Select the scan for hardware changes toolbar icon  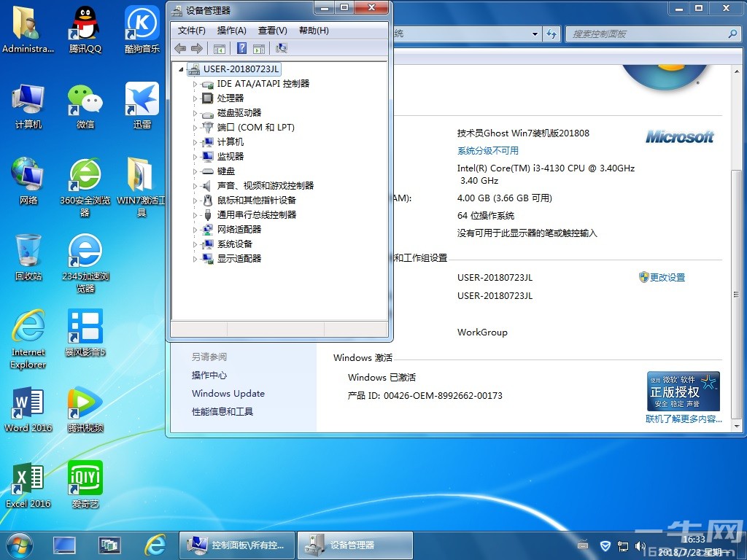pos(283,48)
